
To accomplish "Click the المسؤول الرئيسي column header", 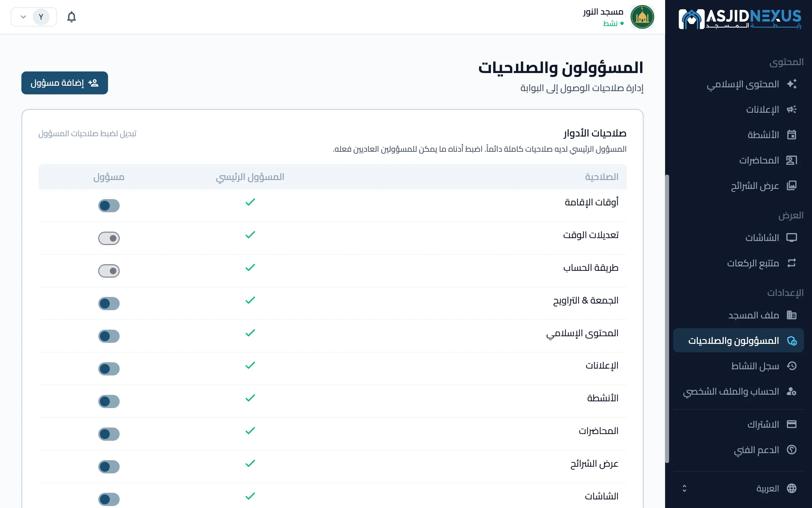I will (x=250, y=177).
